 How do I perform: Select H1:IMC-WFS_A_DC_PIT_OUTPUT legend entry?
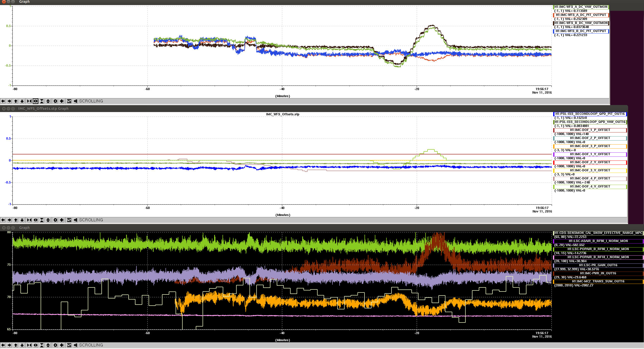click(581, 15)
